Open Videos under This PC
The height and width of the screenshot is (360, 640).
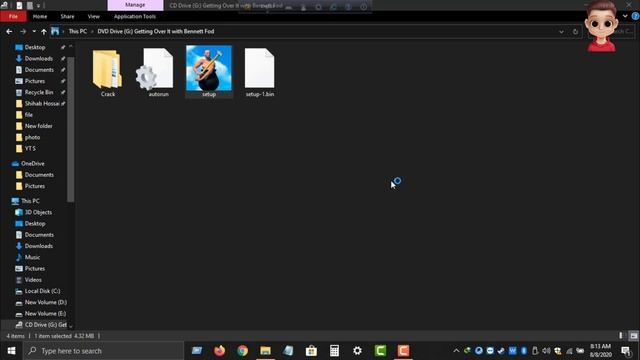pyautogui.click(x=33, y=280)
